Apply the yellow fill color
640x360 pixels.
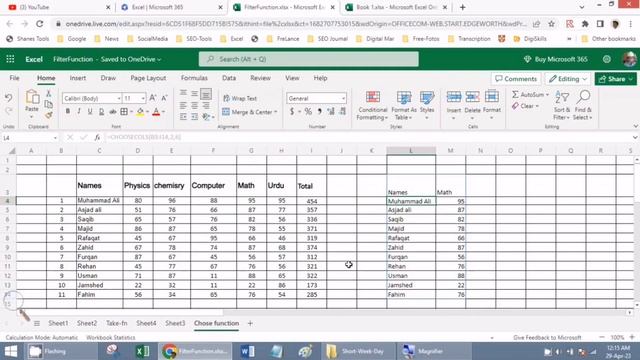tap(140, 112)
